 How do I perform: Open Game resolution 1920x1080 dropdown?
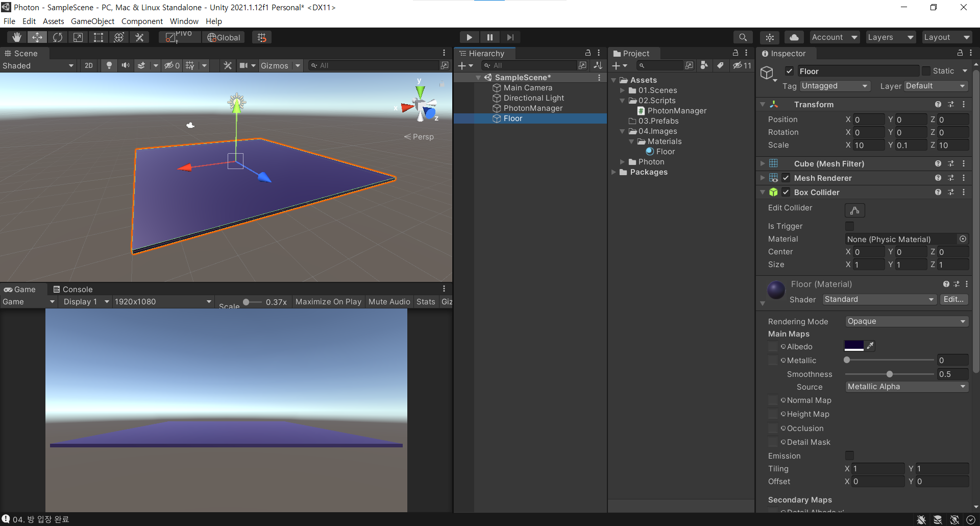click(x=163, y=301)
